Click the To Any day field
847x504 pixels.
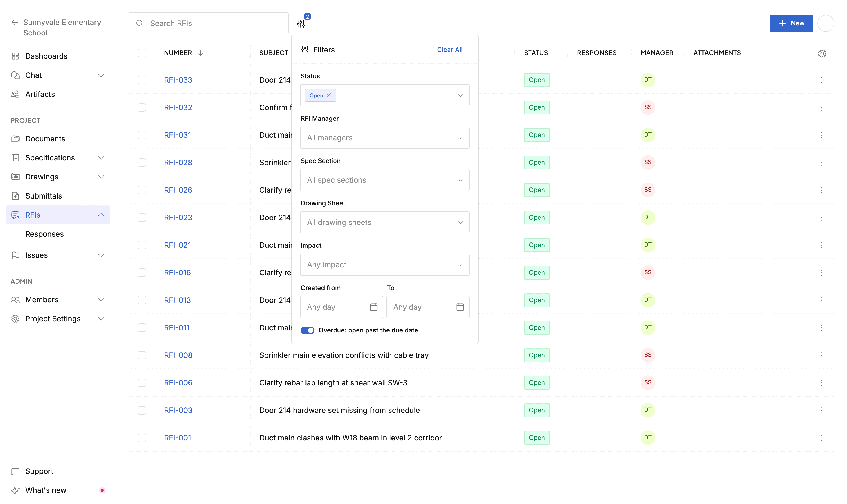428,307
